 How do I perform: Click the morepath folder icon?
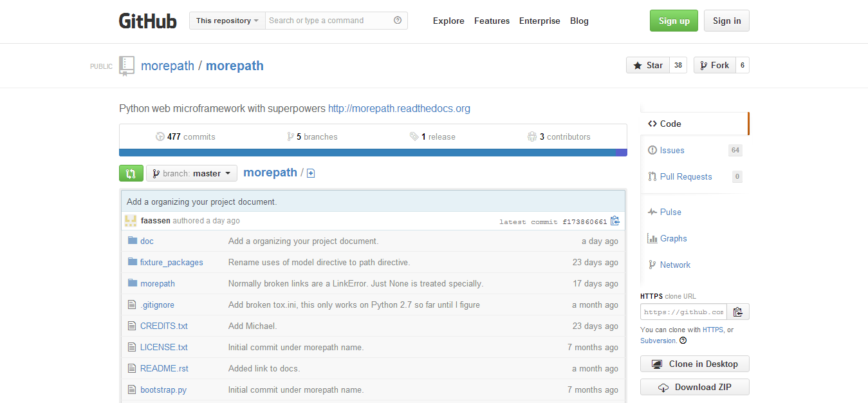(x=133, y=283)
